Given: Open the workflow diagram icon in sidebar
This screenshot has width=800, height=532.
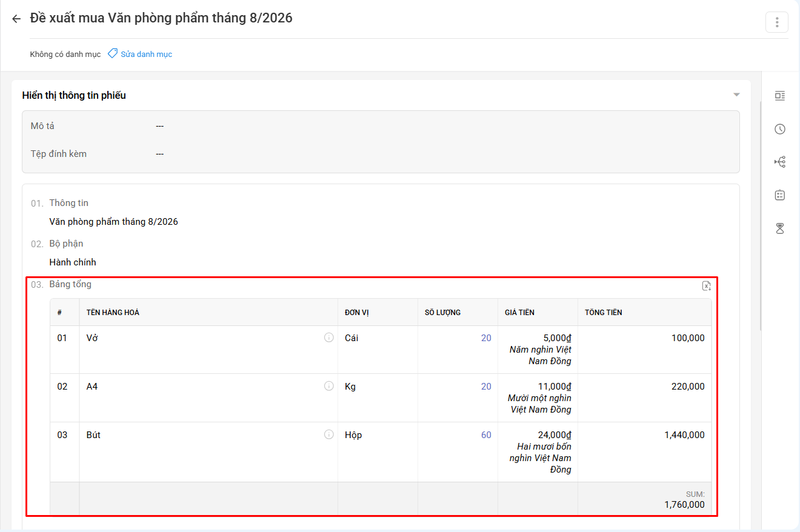Looking at the screenshot, I should click(780, 162).
